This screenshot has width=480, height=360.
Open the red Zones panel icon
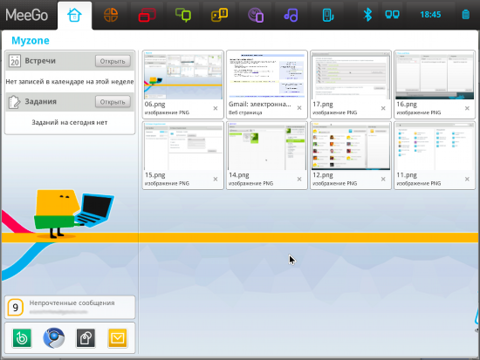[147, 15]
